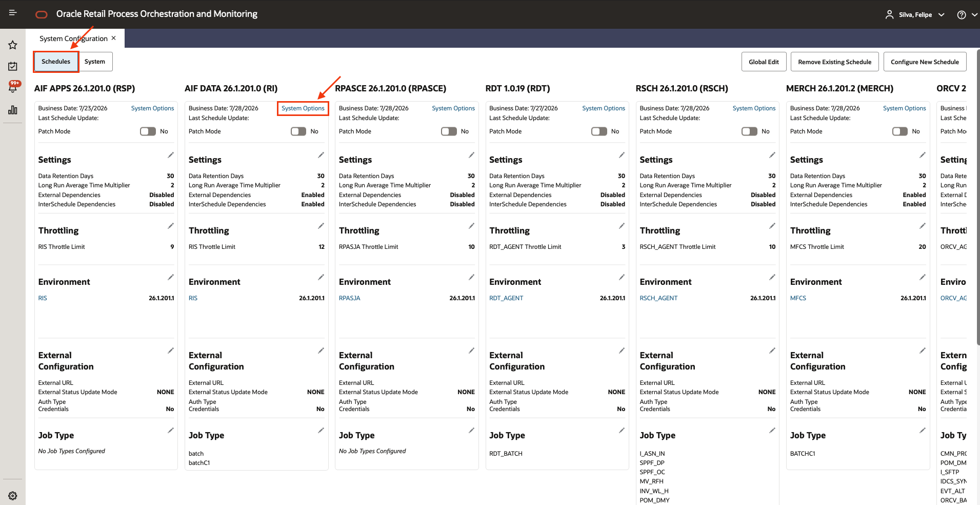Edit Throttling for AIF APPS schedule

tap(171, 226)
